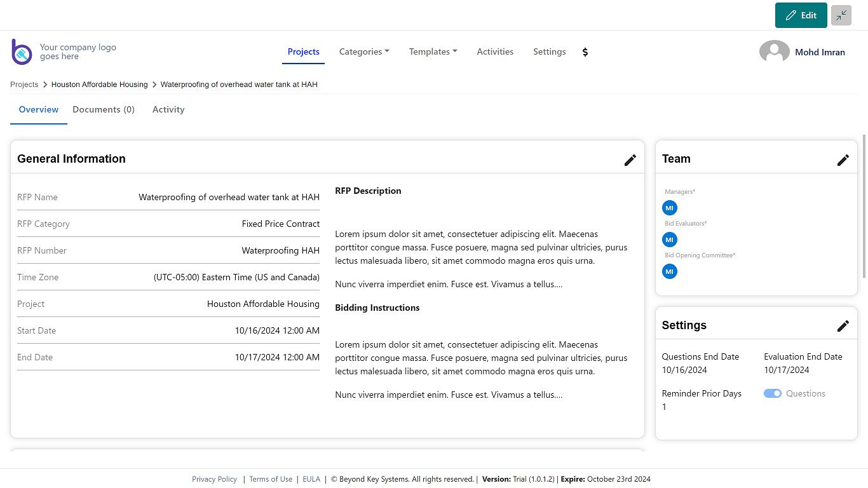This screenshot has height=488, width=868.
Task: Go to Activities in the navbar
Action: click(495, 52)
